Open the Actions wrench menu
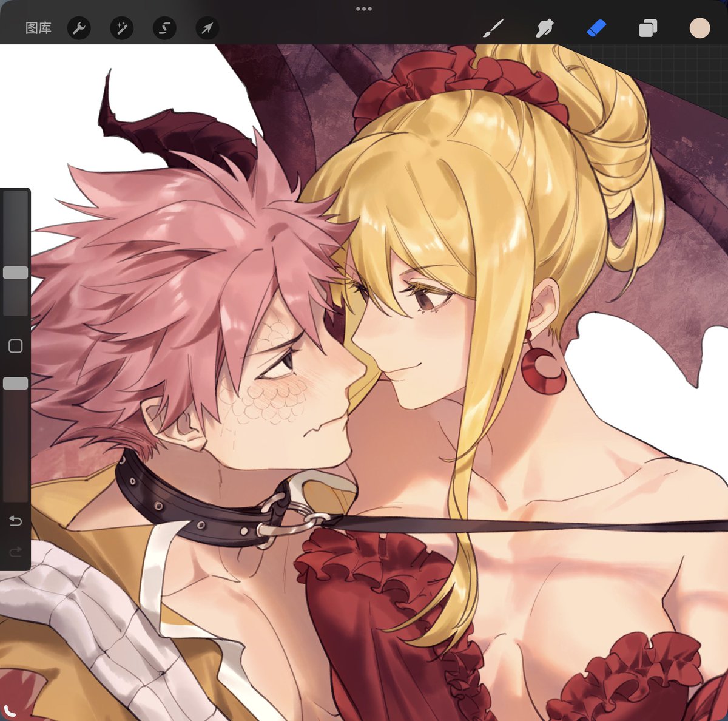 coord(79,28)
